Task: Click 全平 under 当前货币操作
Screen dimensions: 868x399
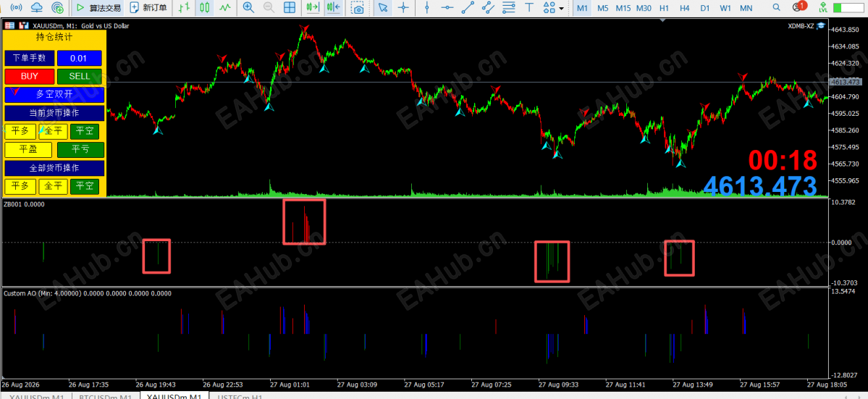Action: pyautogui.click(x=53, y=131)
